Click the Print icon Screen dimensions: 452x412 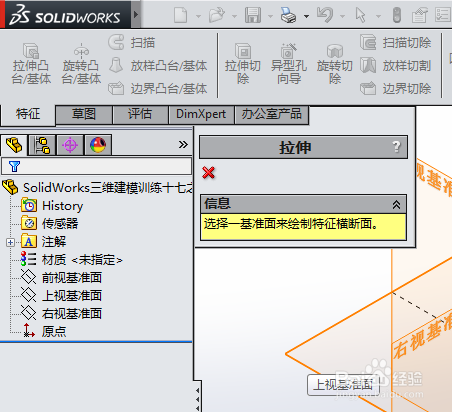click(288, 15)
